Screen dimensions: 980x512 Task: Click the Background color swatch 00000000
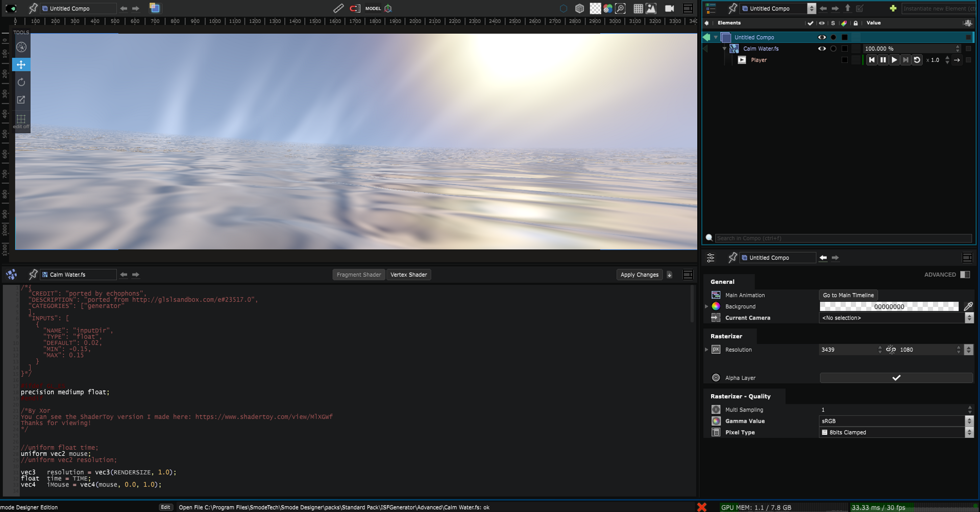[x=889, y=306]
